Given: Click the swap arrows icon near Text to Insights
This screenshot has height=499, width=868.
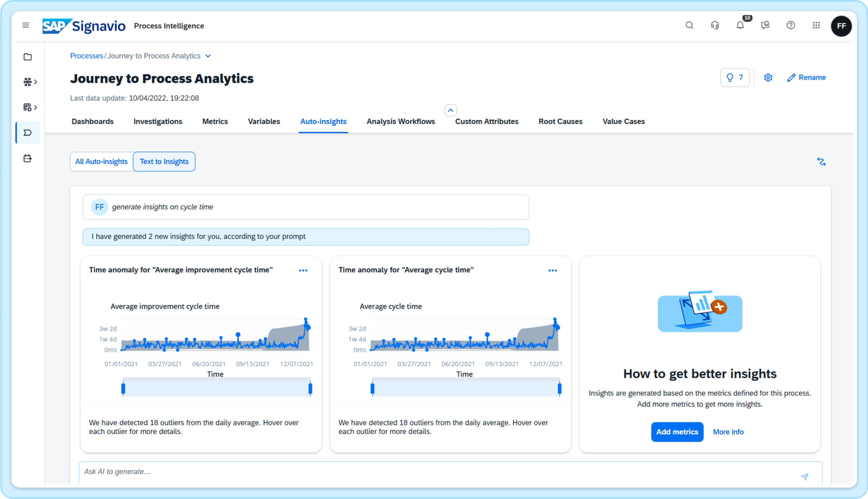Looking at the screenshot, I should 821,162.
